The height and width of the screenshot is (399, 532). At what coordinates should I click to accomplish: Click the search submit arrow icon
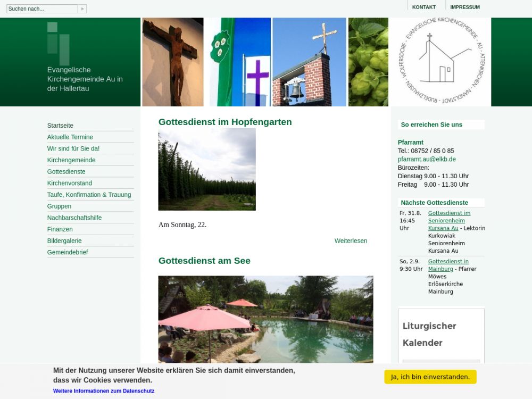tap(82, 9)
